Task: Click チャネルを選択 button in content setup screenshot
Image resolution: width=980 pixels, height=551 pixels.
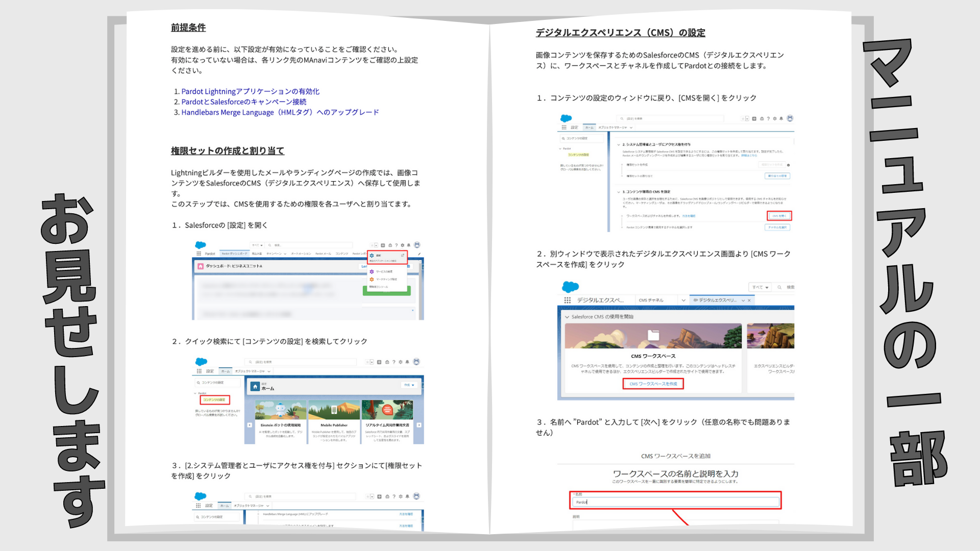Action: click(x=777, y=228)
